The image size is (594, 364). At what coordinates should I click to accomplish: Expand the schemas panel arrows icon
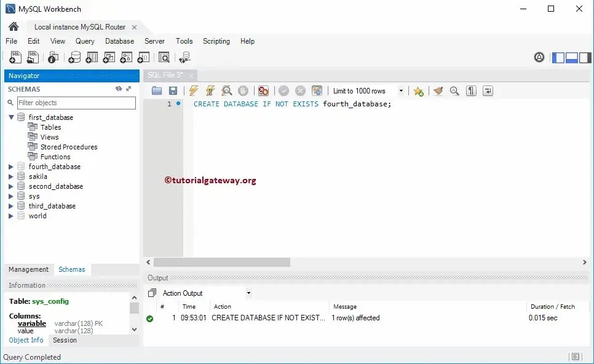click(x=129, y=89)
